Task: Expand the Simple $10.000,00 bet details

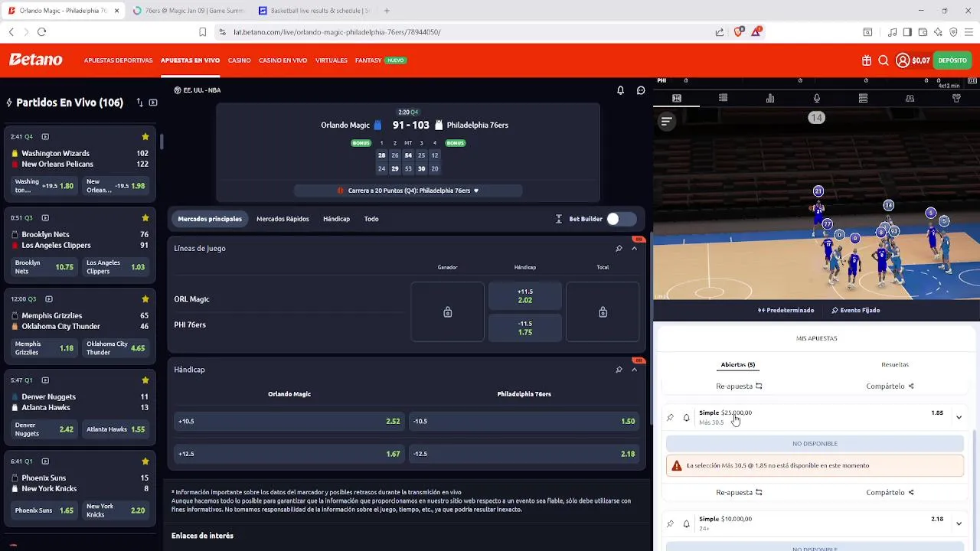Action: pyautogui.click(x=959, y=523)
